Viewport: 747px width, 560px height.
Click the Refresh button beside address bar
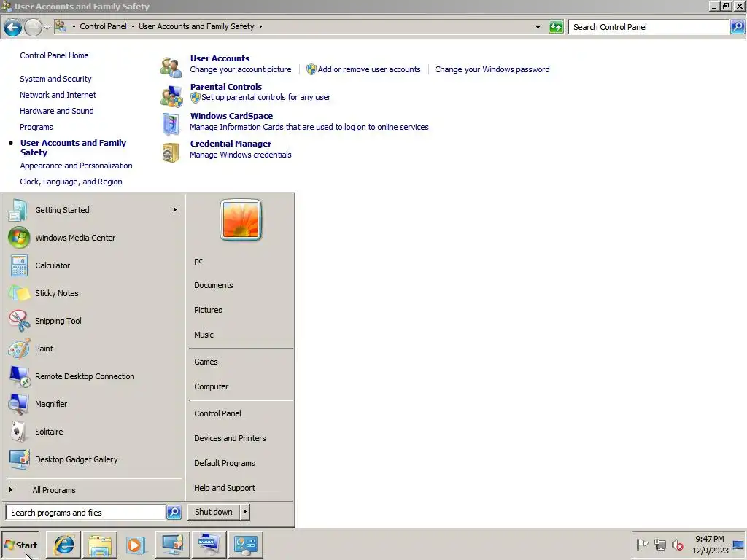556,27
